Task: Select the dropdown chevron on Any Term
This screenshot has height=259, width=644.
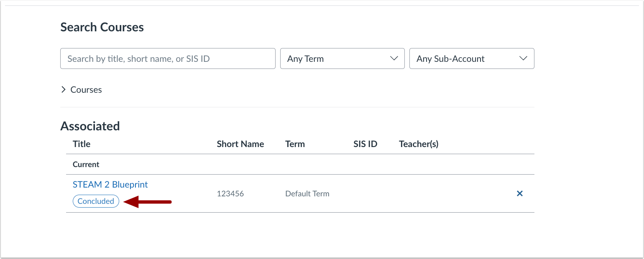Action: [394, 58]
